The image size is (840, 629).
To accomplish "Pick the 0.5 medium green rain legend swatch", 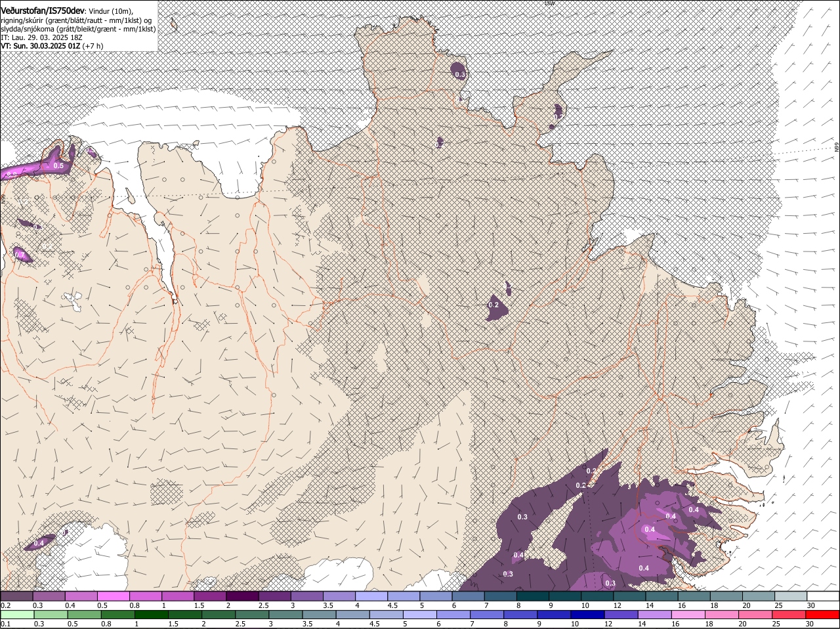I will coord(84,615).
